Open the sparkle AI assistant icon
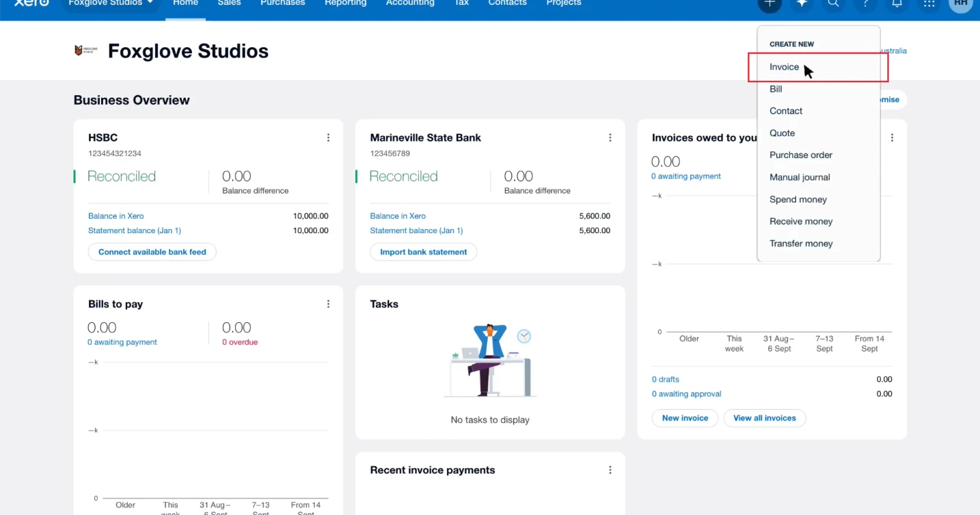 click(x=802, y=3)
